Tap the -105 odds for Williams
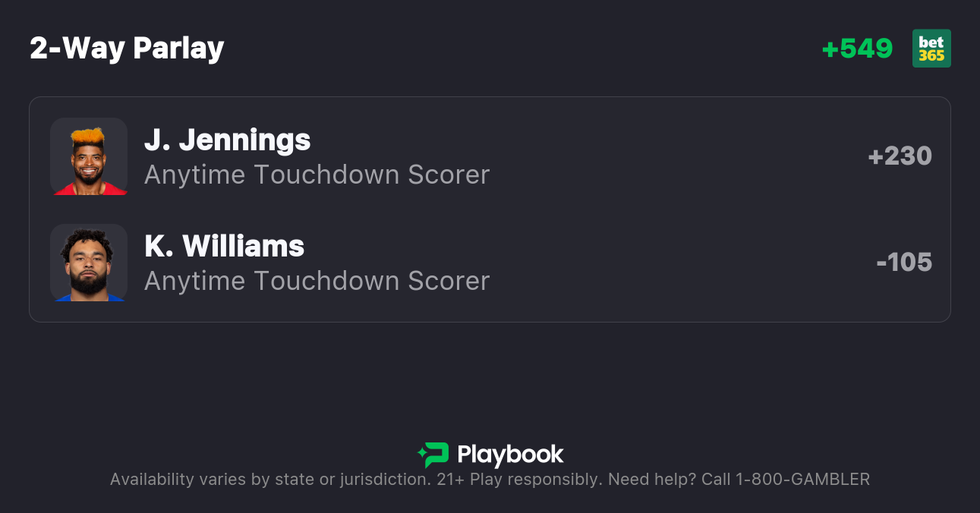Viewport: 980px width, 513px height. (903, 263)
